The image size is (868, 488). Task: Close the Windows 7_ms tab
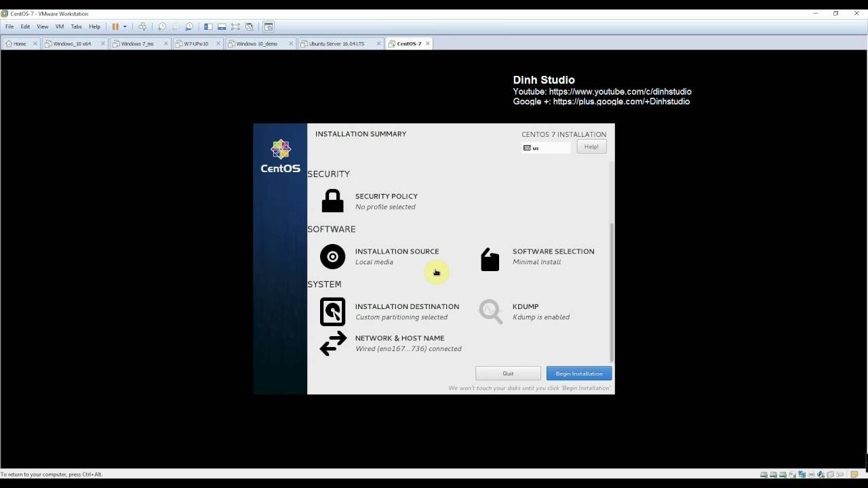[165, 43]
